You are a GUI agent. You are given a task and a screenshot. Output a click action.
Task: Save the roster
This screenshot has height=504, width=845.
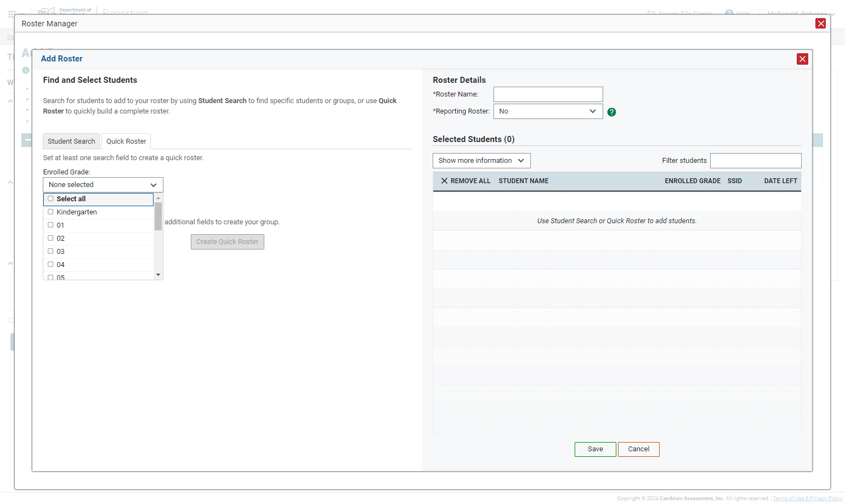coord(595,449)
